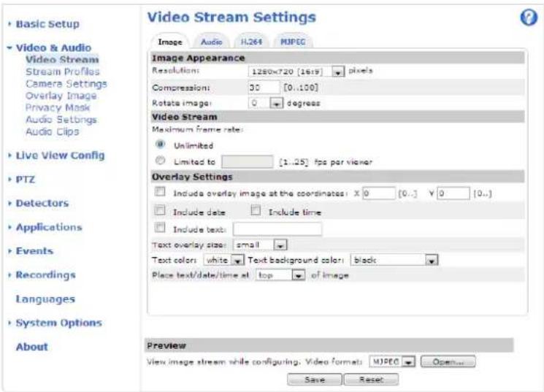Open Audio Clips link

[x=53, y=132]
